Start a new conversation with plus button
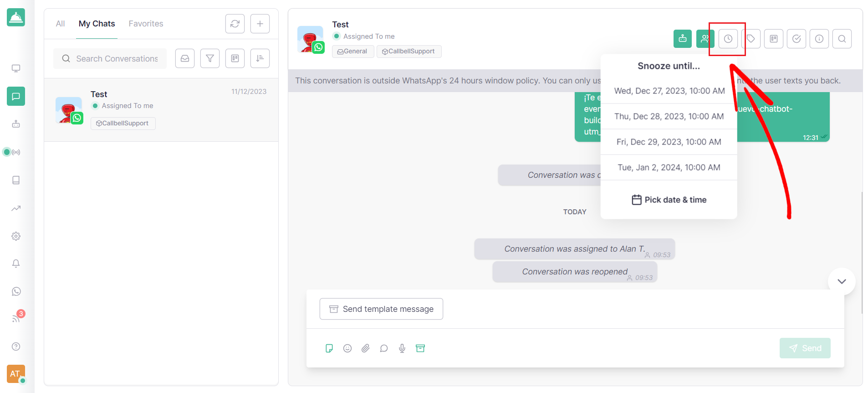Screen dimensions: 868x393 coord(260,24)
